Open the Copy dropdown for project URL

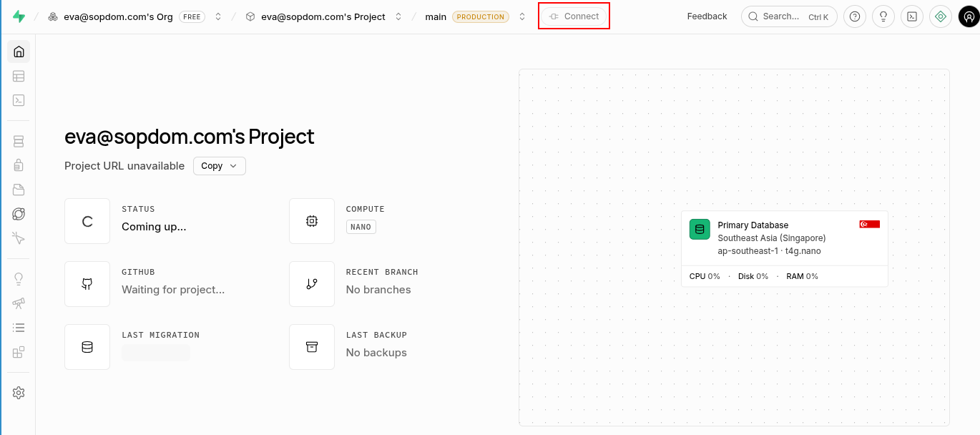(220, 166)
